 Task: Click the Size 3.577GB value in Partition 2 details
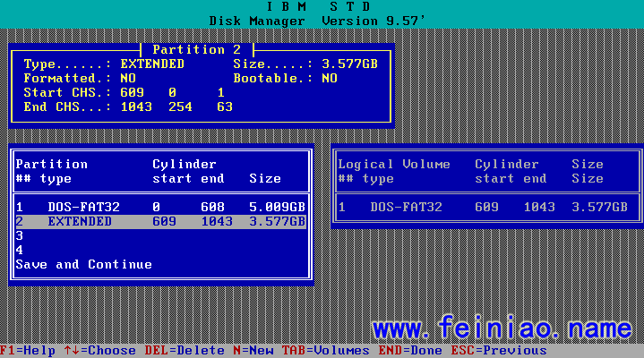pos(349,64)
